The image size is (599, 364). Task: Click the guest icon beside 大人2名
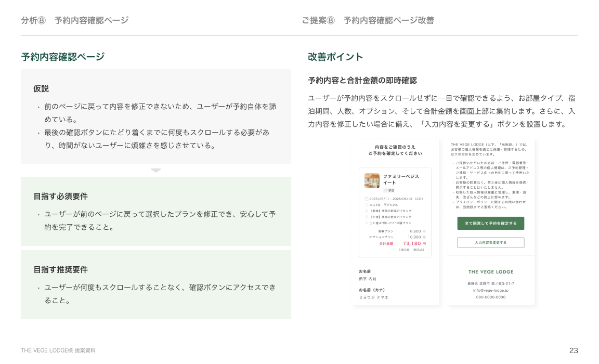[367, 205]
